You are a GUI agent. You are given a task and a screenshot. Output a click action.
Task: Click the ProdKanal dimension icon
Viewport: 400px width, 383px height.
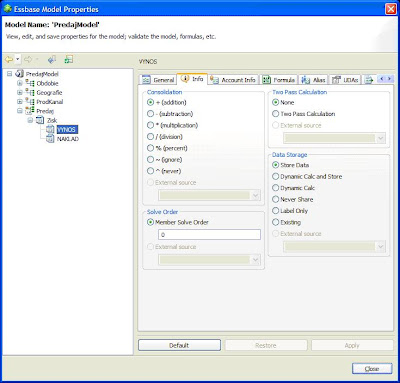pyautogui.click(x=30, y=101)
